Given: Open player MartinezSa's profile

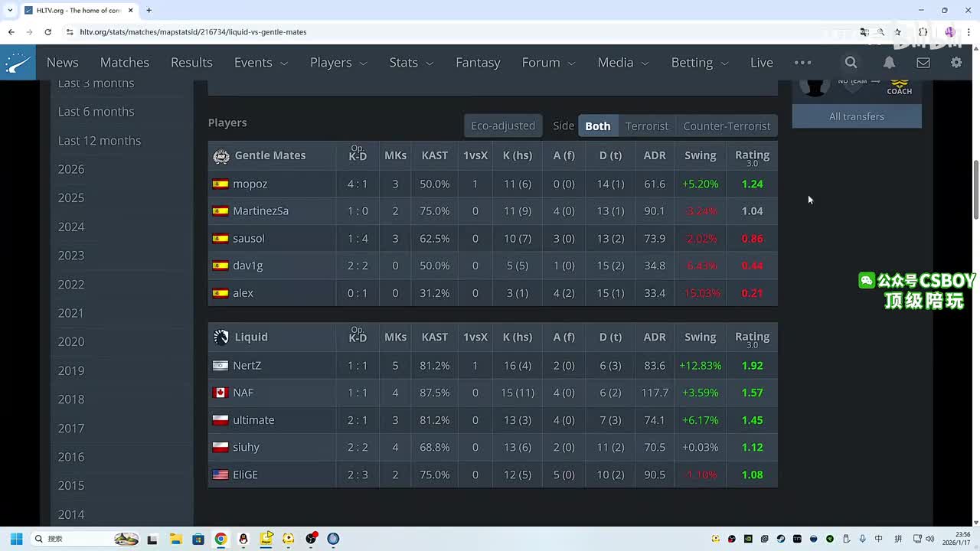Looking at the screenshot, I should [261, 211].
